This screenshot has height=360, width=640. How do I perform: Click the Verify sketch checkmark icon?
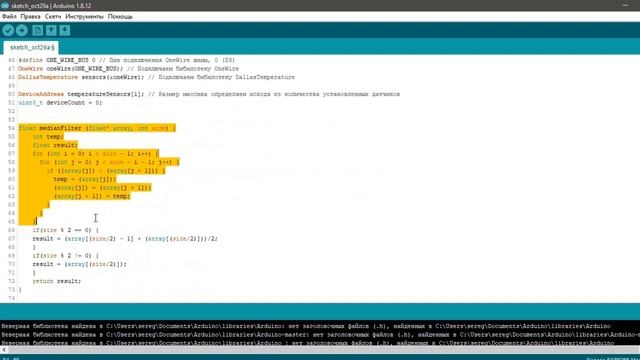(x=8, y=30)
